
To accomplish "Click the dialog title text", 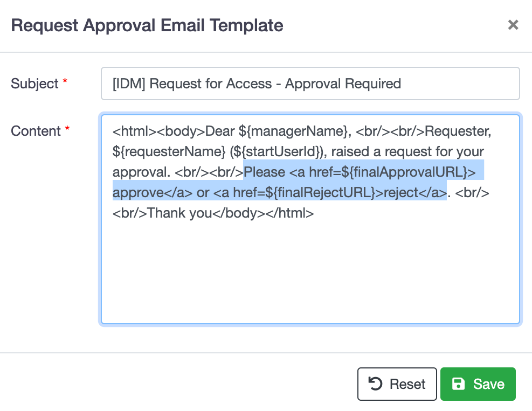I will click(x=147, y=25).
